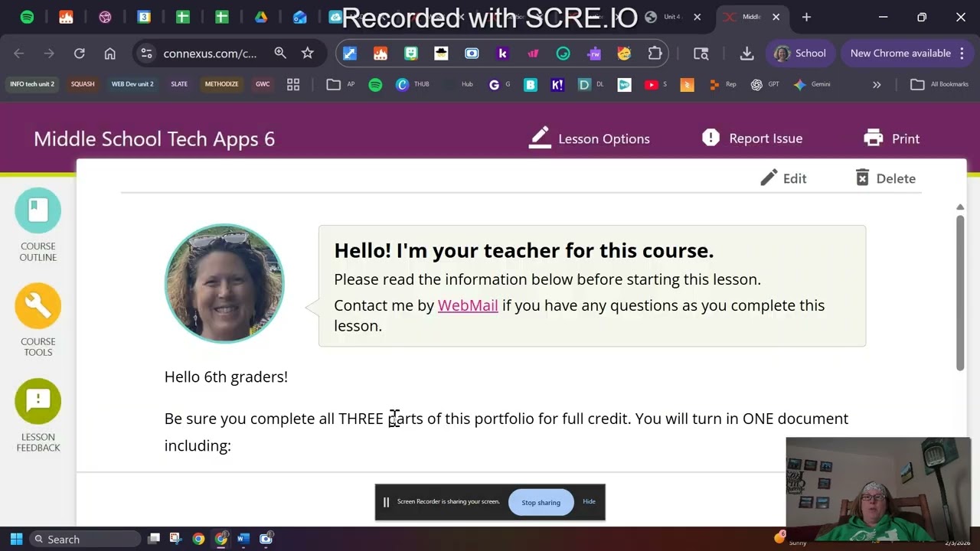Click the browser back arrow

tap(18, 54)
